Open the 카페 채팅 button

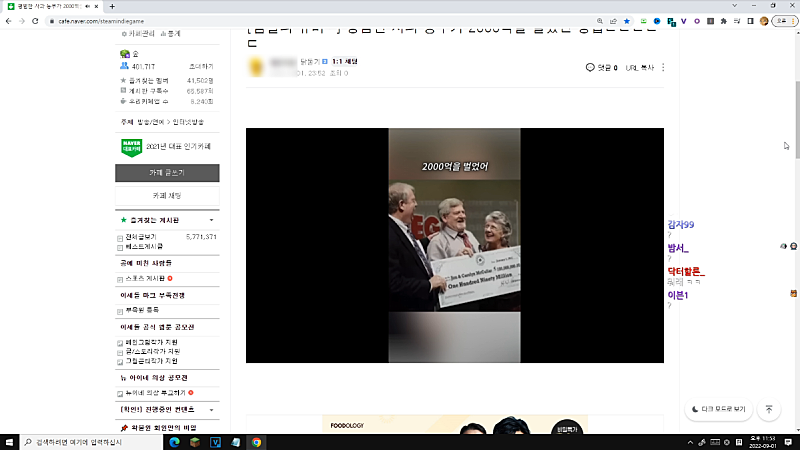coord(168,196)
